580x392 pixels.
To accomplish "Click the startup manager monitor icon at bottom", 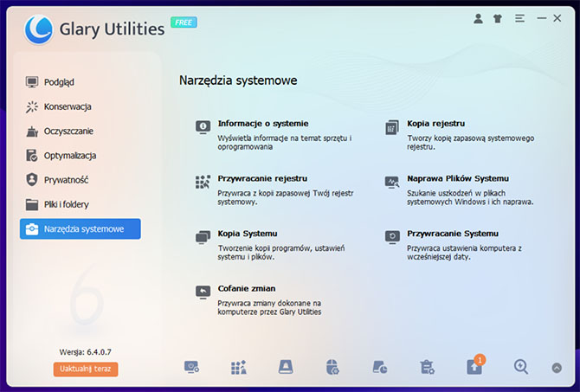I will point(192,367).
